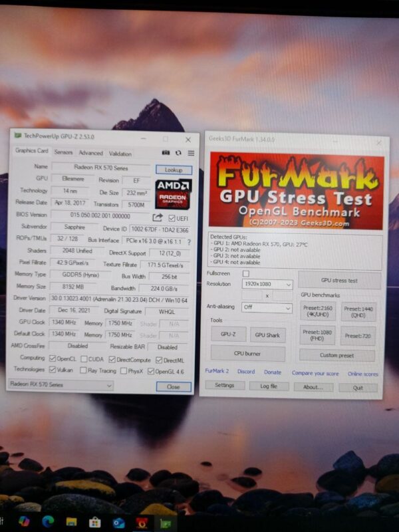Run Preset:2160 (4K/UHD) benchmark
399x532 pixels.
318,311
